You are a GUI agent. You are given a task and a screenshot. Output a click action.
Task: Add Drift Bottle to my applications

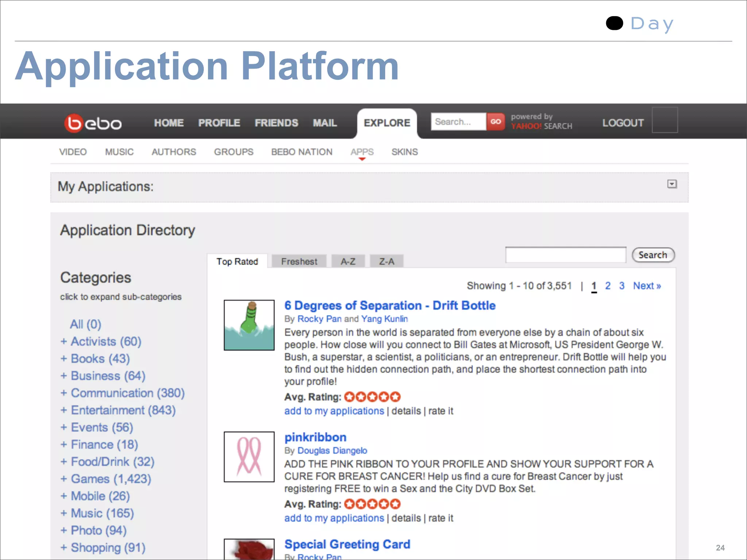point(334,411)
